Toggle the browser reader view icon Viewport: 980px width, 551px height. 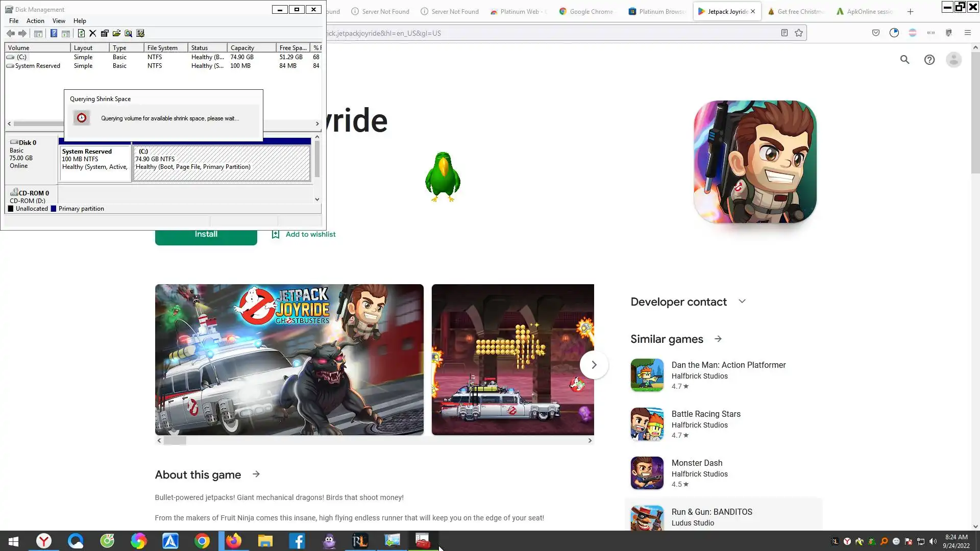click(785, 33)
